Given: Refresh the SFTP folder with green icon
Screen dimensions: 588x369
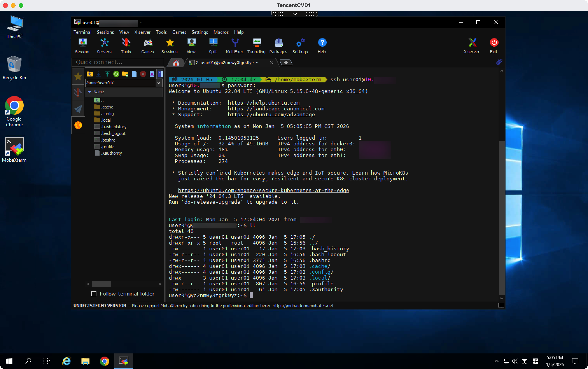Looking at the screenshot, I should (116, 74).
